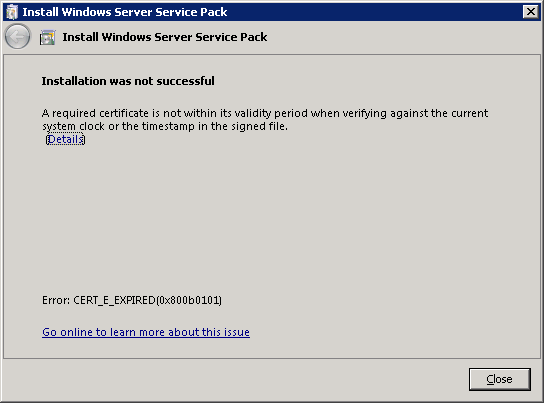The width and height of the screenshot is (544, 403).
Task: Click empty blue area of the title bar
Action: pyautogui.click(x=375, y=12)
